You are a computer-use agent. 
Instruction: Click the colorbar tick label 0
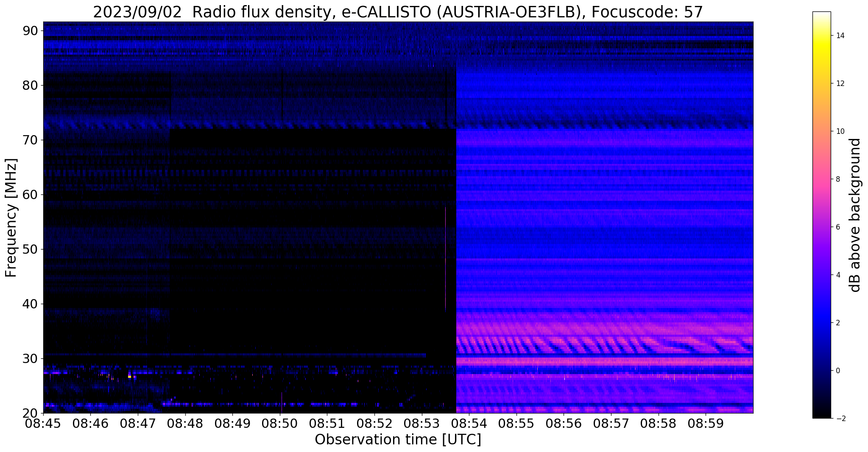pos(837,371)
